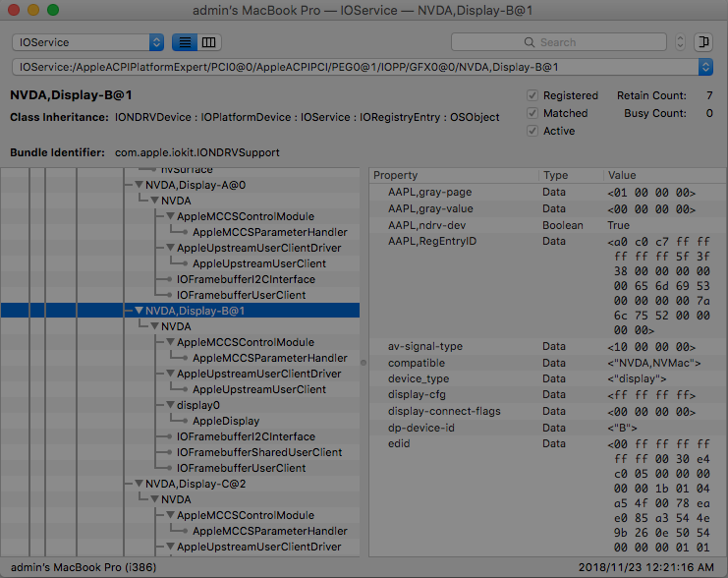The width and height of the screenshot is (728, 578).
Task: Toggle the Active checkbox
Action: (532, 131)
